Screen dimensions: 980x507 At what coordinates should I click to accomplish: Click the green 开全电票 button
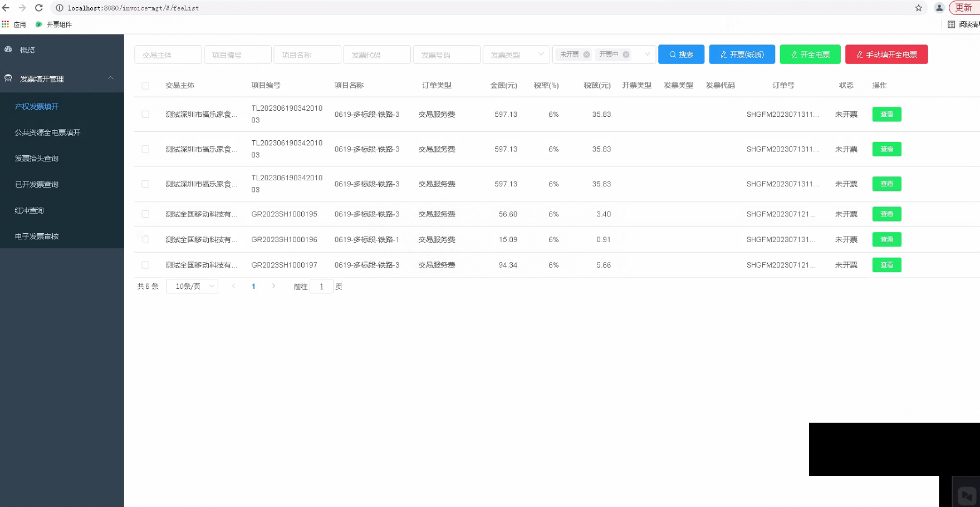pyautogui.click(x=810, y=55)
